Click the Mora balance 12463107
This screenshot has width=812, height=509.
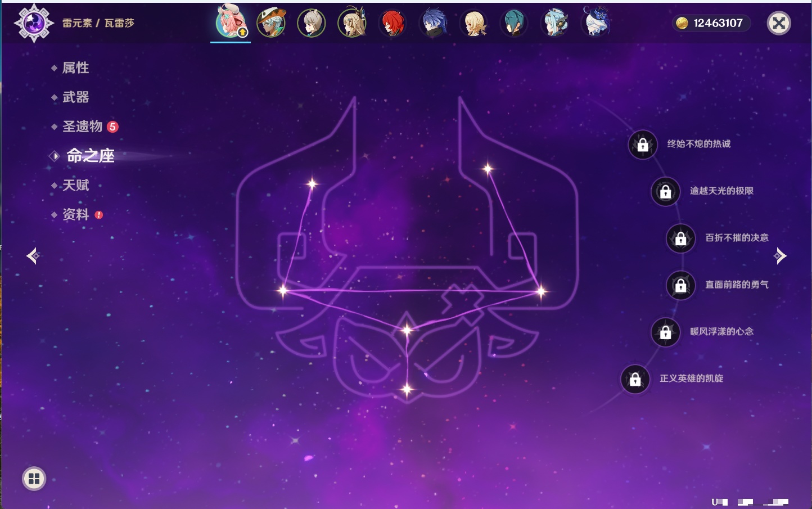pos(718,23)
